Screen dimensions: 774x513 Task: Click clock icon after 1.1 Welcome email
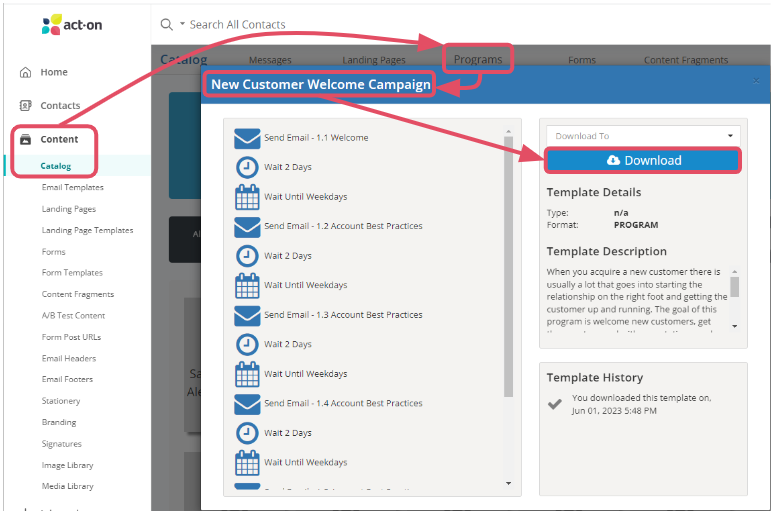tap(247, 167)
